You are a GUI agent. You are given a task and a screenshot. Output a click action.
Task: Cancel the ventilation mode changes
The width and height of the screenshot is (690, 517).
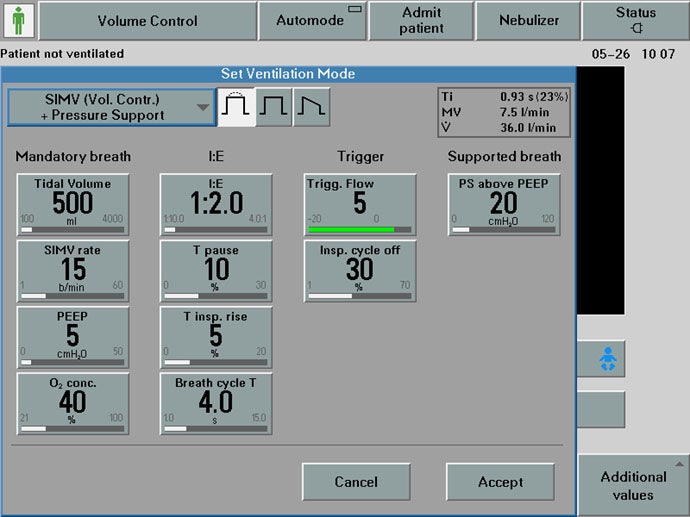356,482
